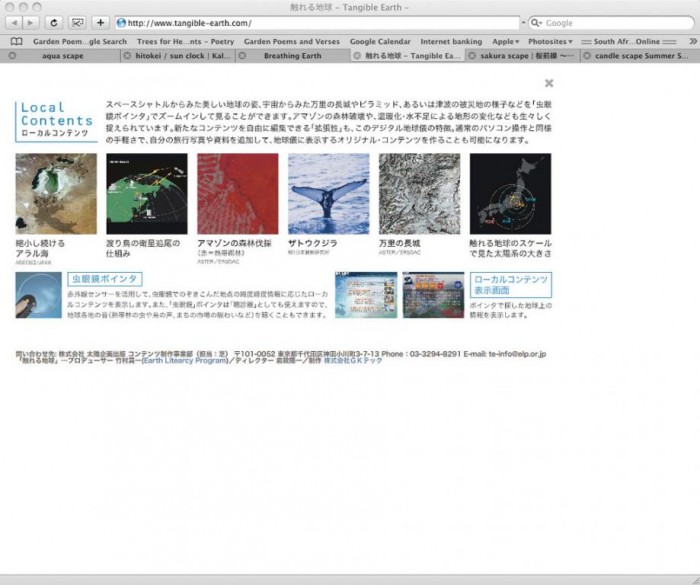Screen dimensions: 700x585
Task: Switch to the hitokei / sun clock tab
Action: click(178, 56)
